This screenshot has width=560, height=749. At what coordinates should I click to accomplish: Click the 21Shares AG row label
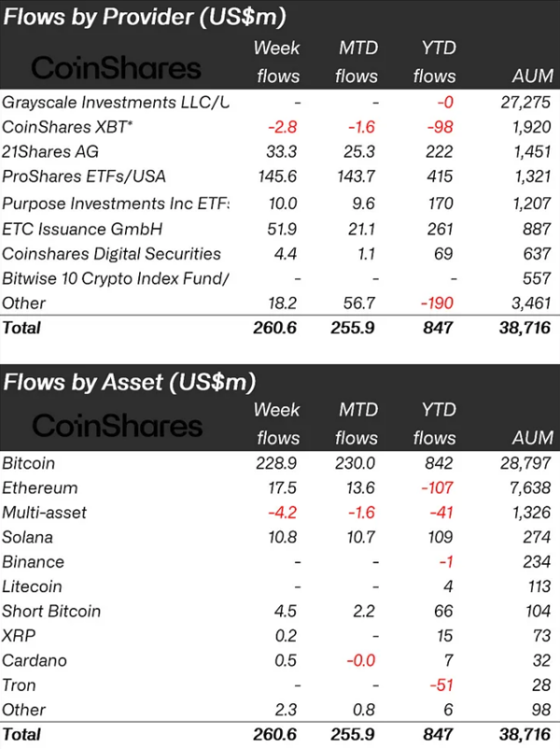pos(50,152)
